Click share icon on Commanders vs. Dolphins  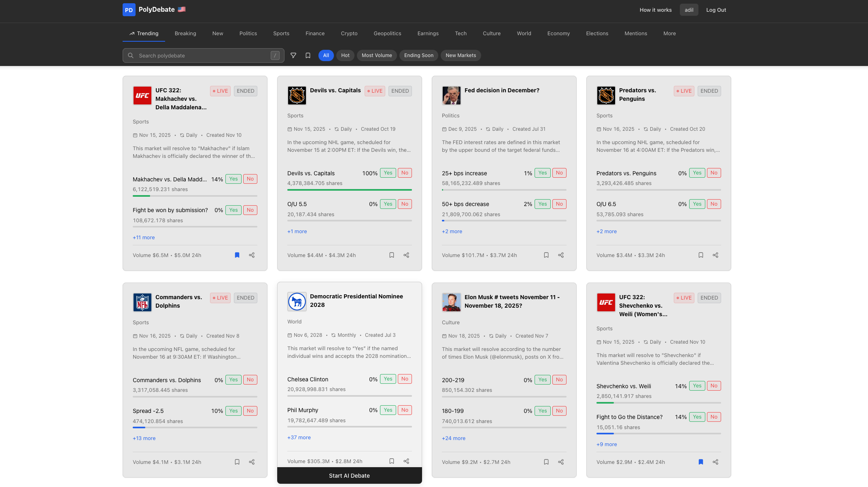(252, 462)
